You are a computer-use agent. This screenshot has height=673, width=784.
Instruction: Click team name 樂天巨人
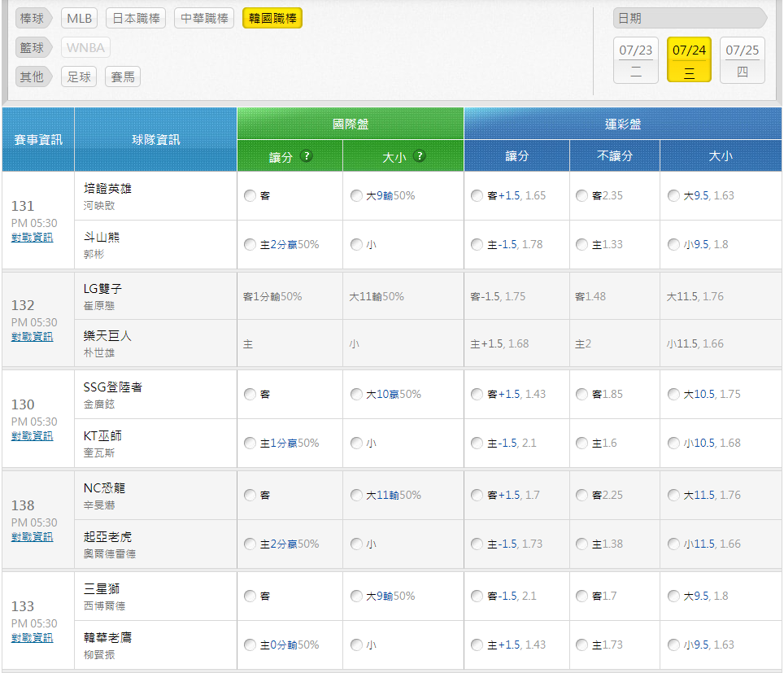click(107, 336)
